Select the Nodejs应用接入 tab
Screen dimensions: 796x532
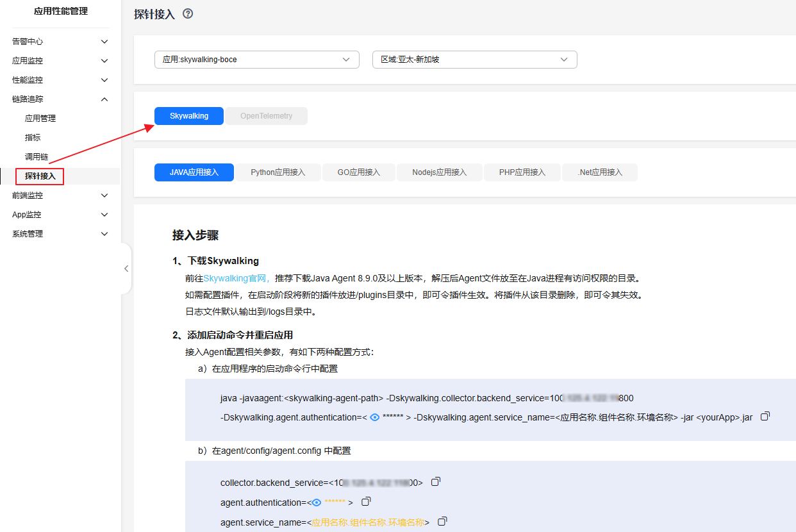439,172
